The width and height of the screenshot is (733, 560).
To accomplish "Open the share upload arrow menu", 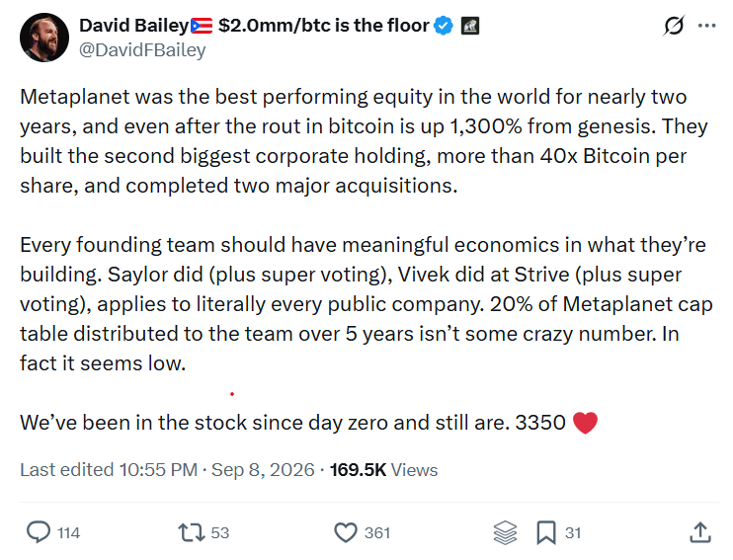I will pyautogui.click(x=700, y=532).
